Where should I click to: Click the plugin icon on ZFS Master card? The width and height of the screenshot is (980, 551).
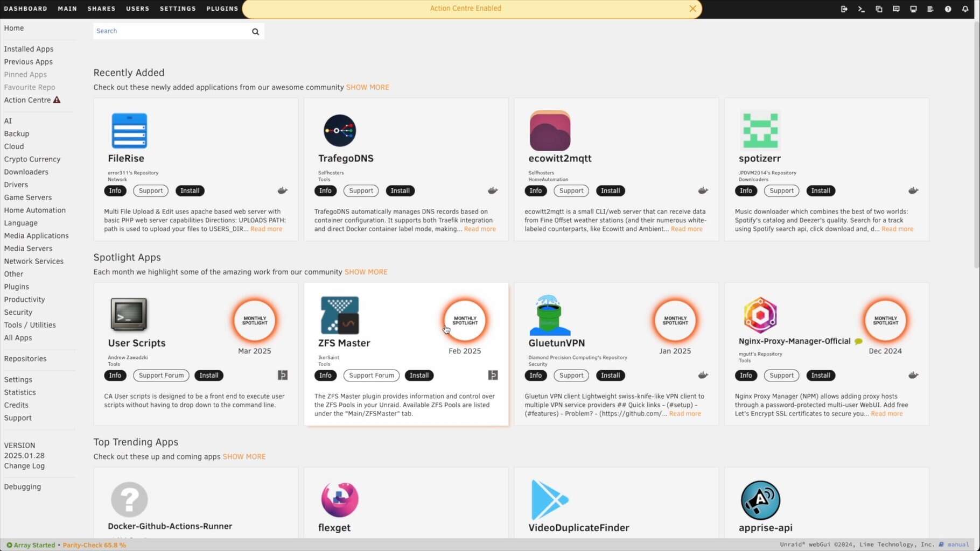(x=493, y=375)
